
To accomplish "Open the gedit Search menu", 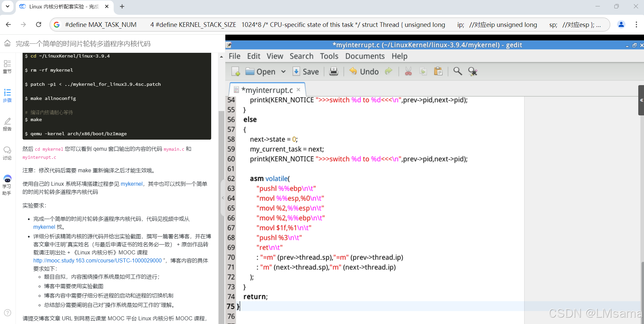I will [x=301, y=56].
